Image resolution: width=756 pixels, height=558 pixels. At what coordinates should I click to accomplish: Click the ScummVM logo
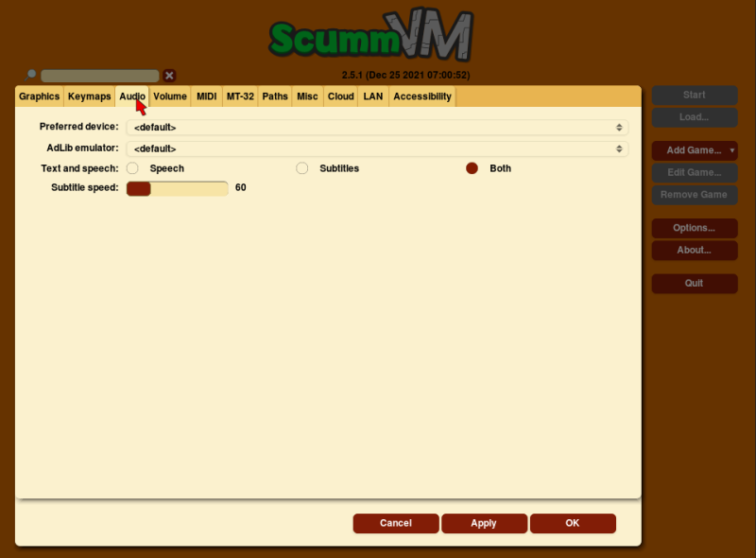370,35
